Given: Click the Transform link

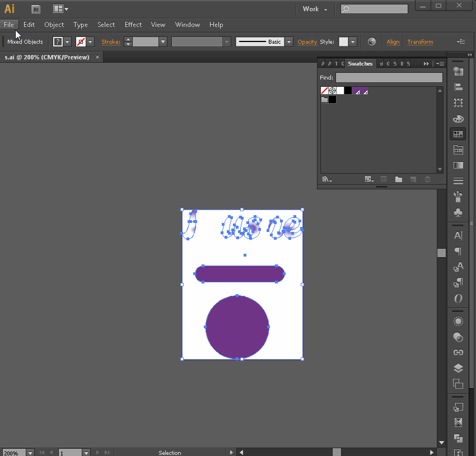Looking at the screenshot, I should [420, 42].
